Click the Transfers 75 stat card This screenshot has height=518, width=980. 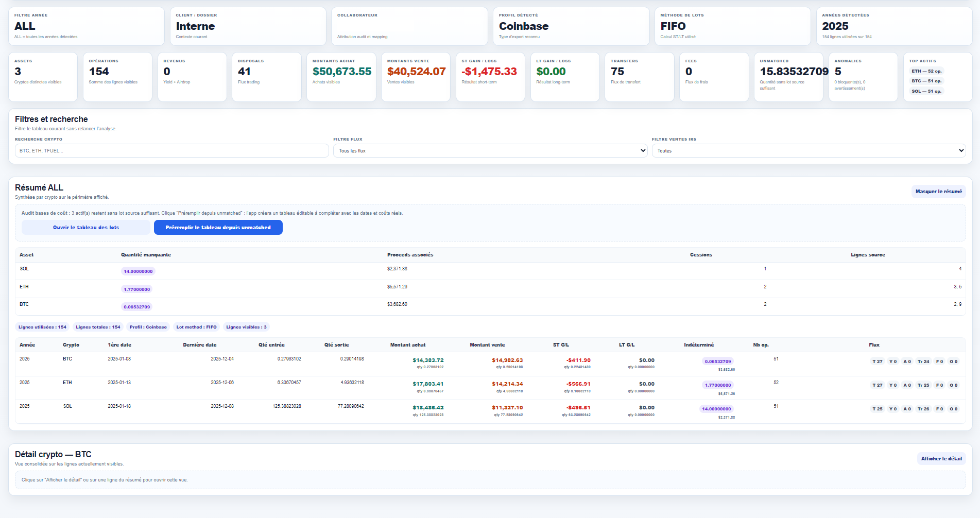point(639,77)
